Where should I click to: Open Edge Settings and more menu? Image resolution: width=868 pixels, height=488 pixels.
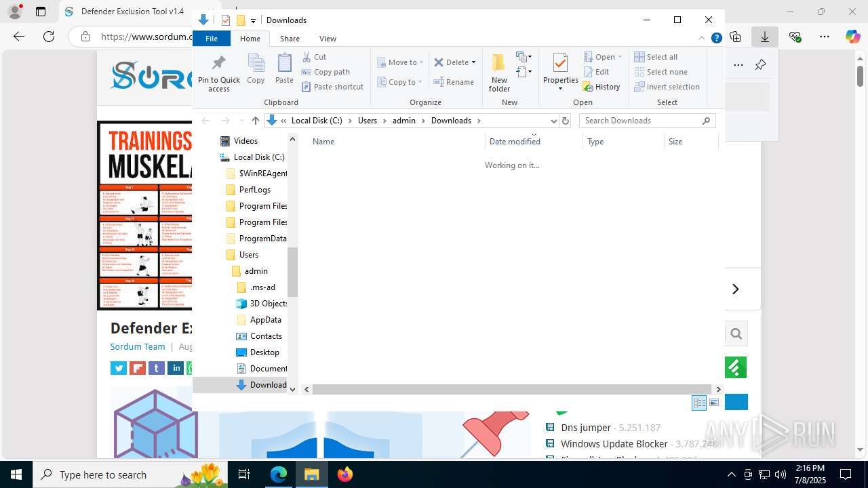825,37
